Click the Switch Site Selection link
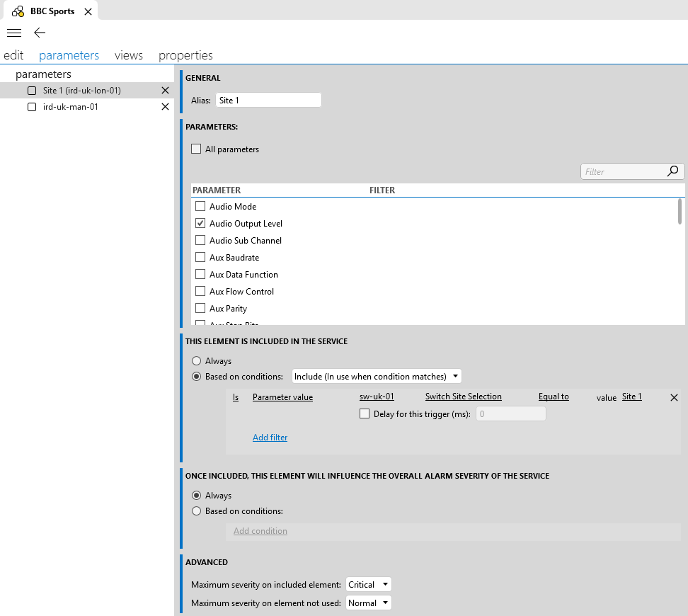 [x=464, y=397]
